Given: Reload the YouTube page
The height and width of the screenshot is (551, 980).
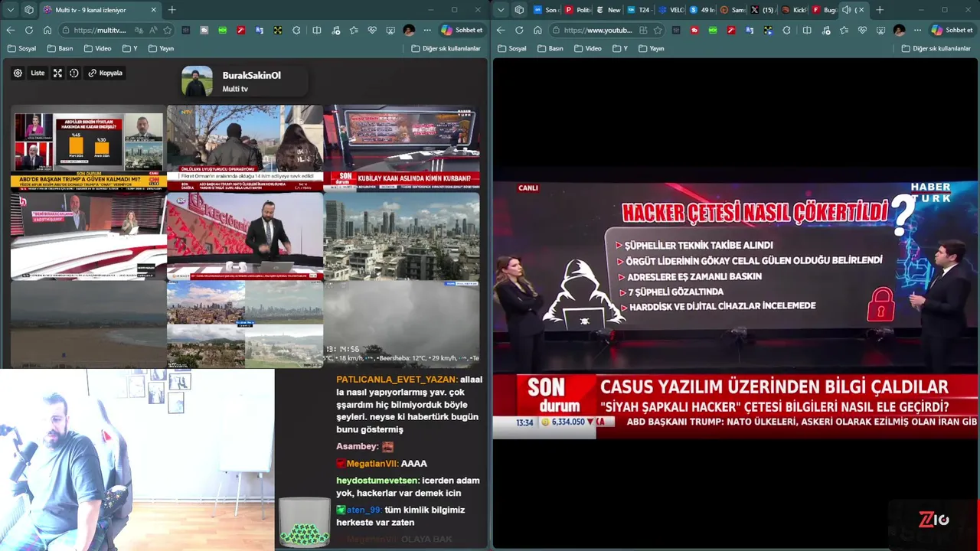Looking at the screenshot, I should [x=519, y=30].
